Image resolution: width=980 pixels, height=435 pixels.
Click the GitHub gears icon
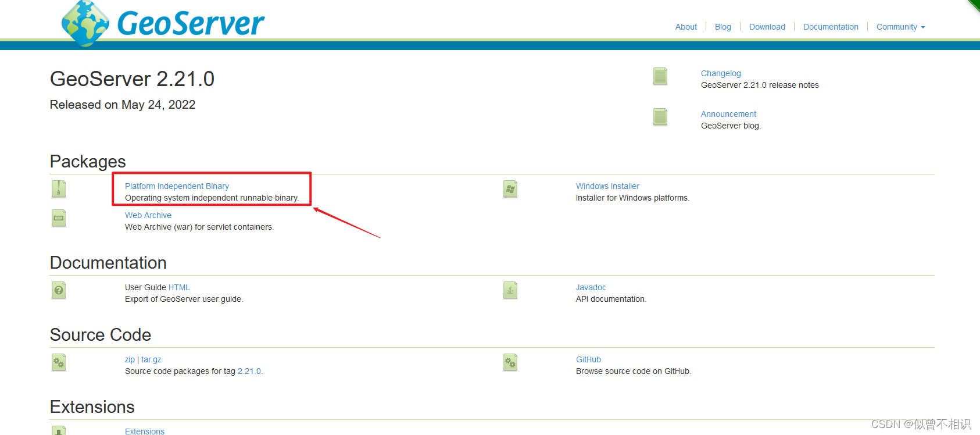pyautogui.click(x=510, y=362)
